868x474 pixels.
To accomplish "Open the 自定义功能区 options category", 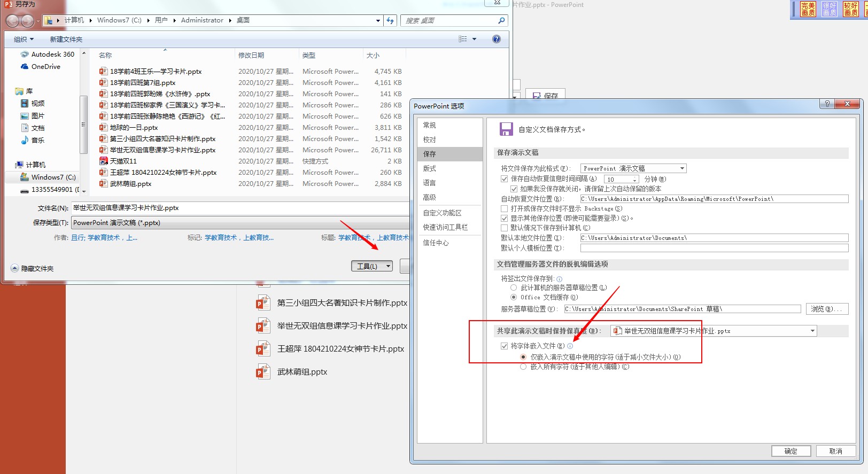I will [x=449, y=213].
